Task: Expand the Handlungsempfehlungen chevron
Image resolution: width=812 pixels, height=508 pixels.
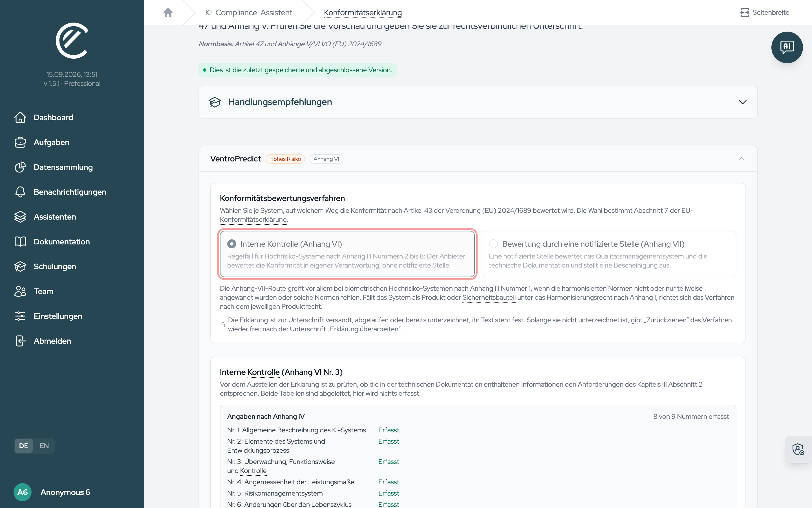Action: click(x=743, y=102)
